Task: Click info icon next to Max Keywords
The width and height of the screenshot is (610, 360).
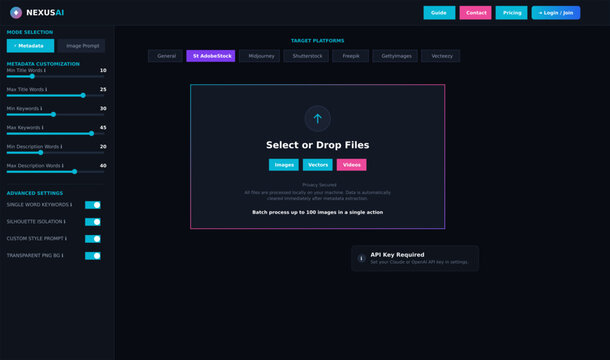Action: tap(42, 128)
